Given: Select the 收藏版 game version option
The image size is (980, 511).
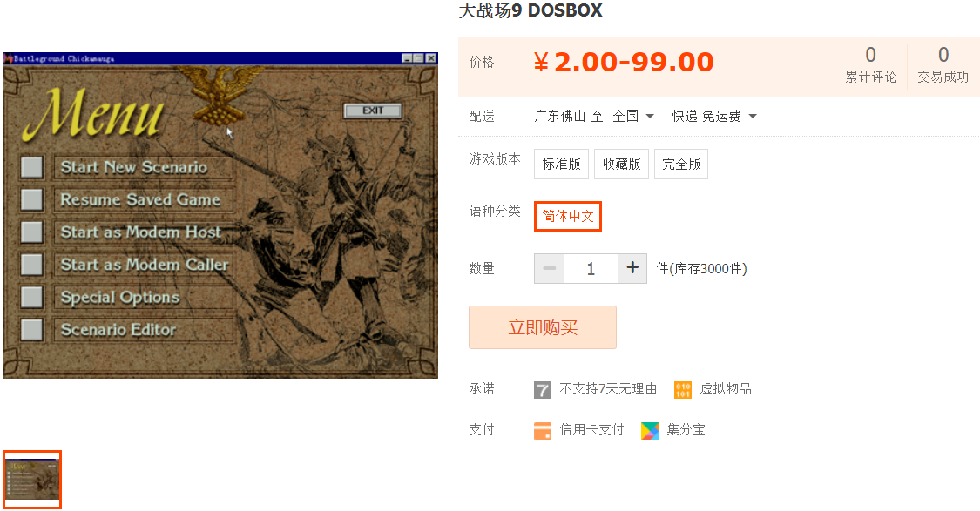Looking at the screenshot, I should pyautogui.click(x=621, y=165).
